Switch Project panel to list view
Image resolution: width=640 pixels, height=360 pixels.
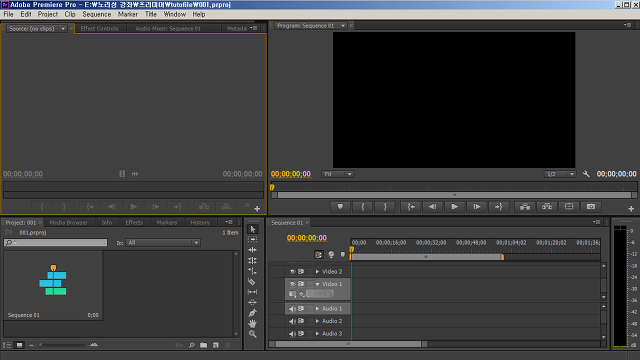tap(7, 345)
